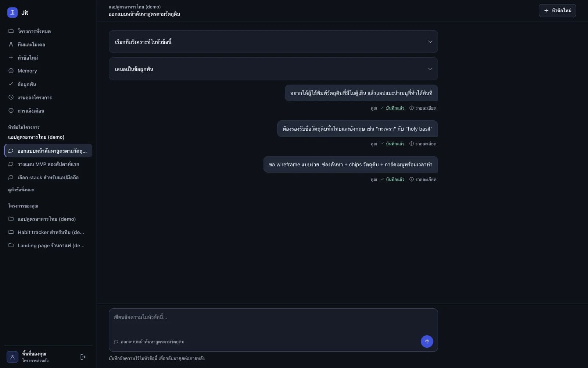
Task: Click the logout icon at sidebar bottom
Action: (83, 357)
